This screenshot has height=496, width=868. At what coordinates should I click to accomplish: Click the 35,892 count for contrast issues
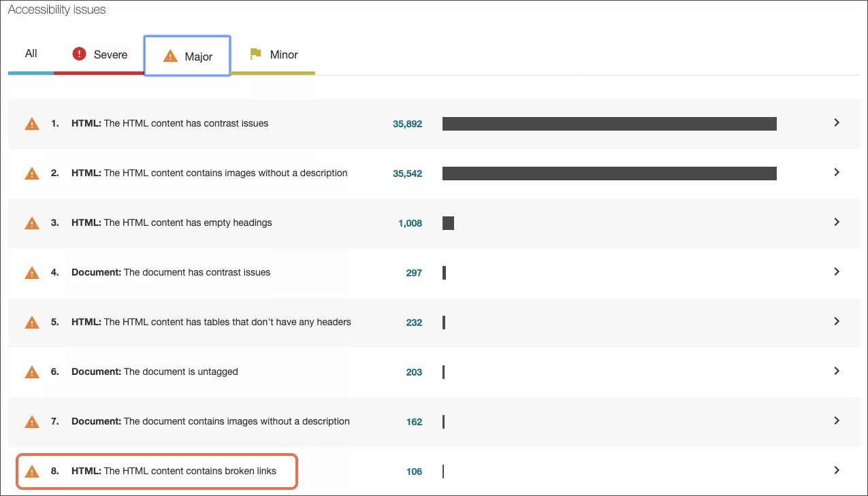tap(407, 124)
